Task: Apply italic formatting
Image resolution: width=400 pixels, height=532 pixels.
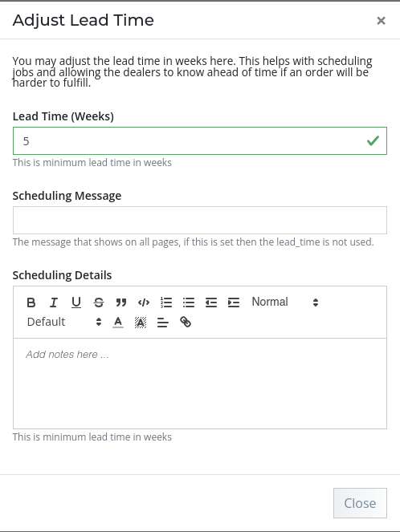Action: coord(53,303)
